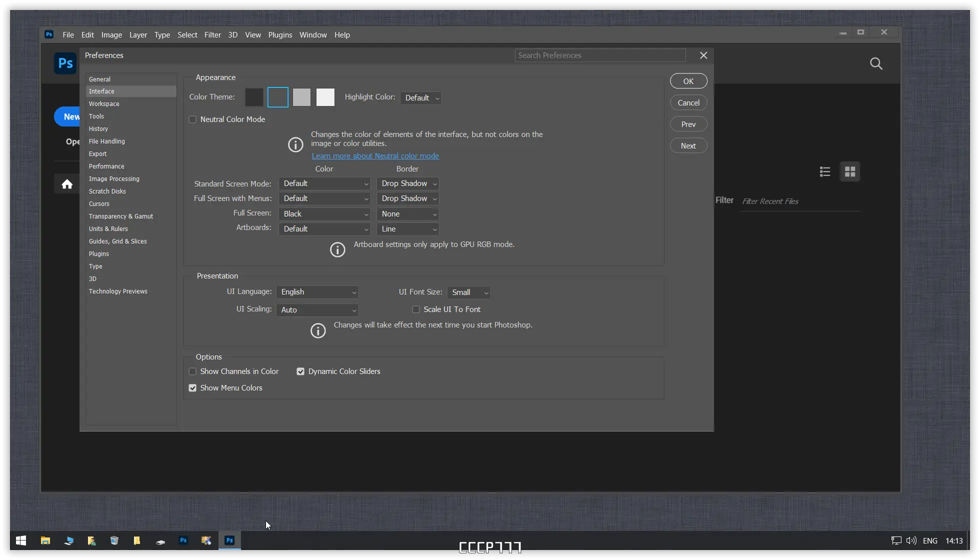The width and height of the screenshot is (980, 560).
Task: Open the UI Font Size dropdown
Action: (x=469, y=292)
